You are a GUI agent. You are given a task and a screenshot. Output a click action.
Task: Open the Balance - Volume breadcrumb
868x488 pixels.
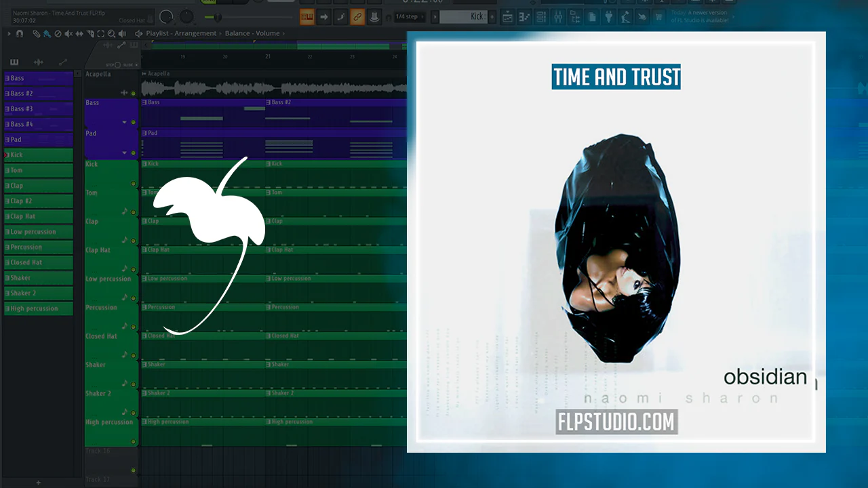[252, 33]
